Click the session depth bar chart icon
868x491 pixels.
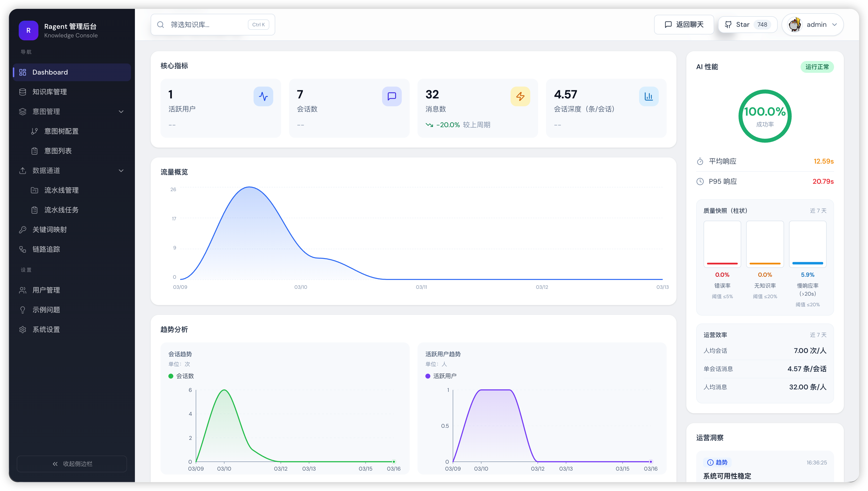click(649, 96)
